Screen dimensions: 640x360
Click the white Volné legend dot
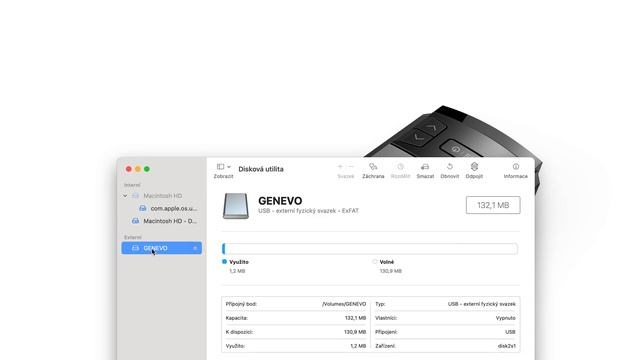point(375,262)
